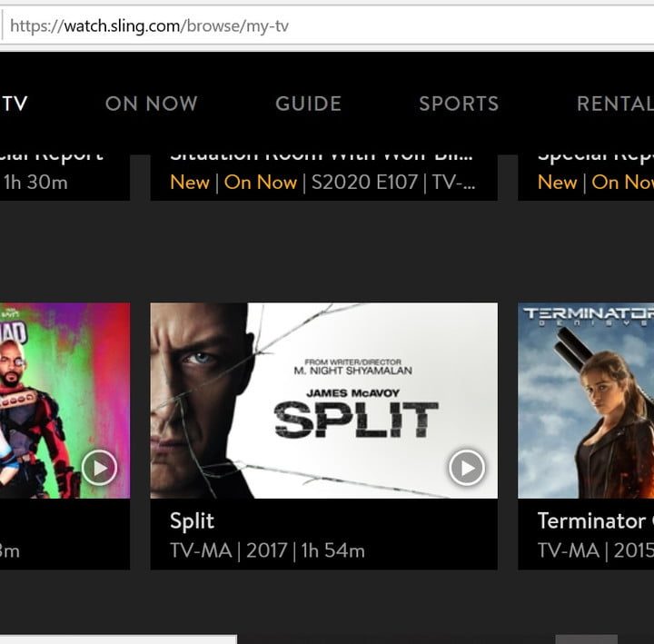Open the Terminator Genisys poster thumbnail

click(586, 400)
